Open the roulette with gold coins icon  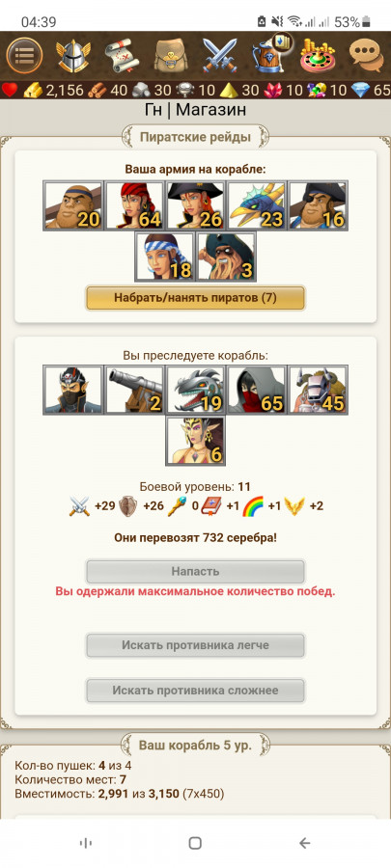pyautogui.click(x=318, y=55)
